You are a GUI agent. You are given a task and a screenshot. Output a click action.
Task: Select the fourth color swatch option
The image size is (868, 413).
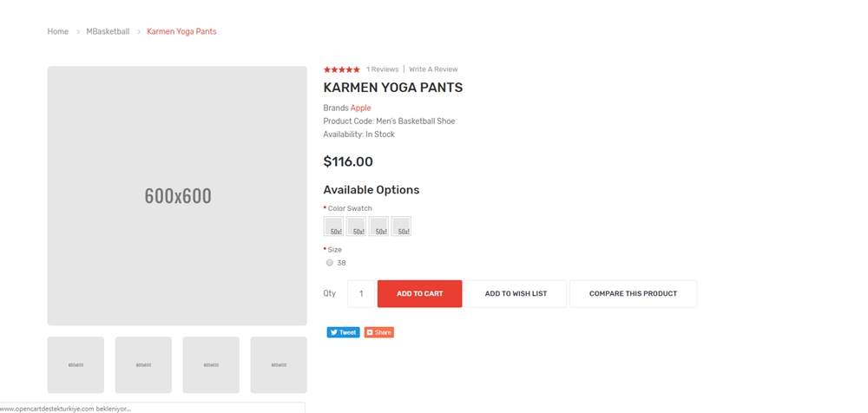click(401, 226)
